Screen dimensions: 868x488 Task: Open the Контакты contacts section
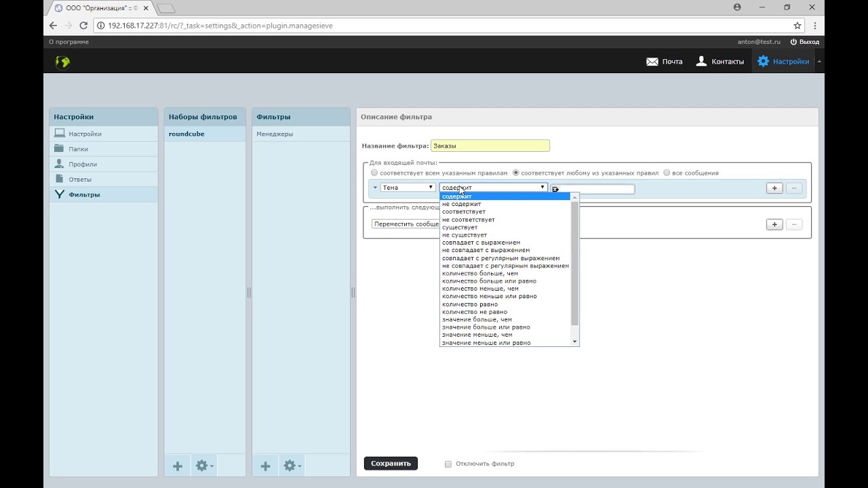[720, 62]
